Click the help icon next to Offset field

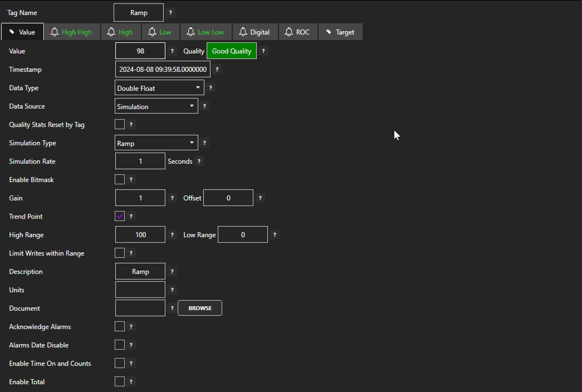point(260,198)
